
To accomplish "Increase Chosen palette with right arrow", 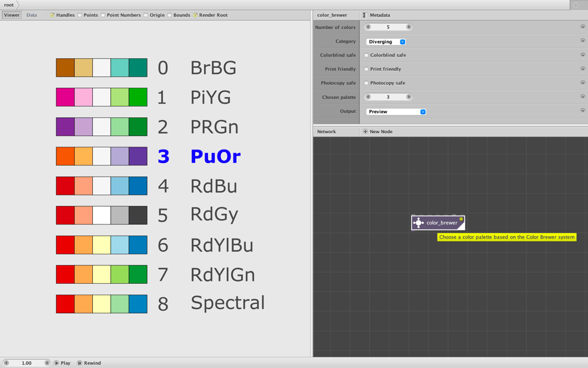I will click(x=409, y=97).
